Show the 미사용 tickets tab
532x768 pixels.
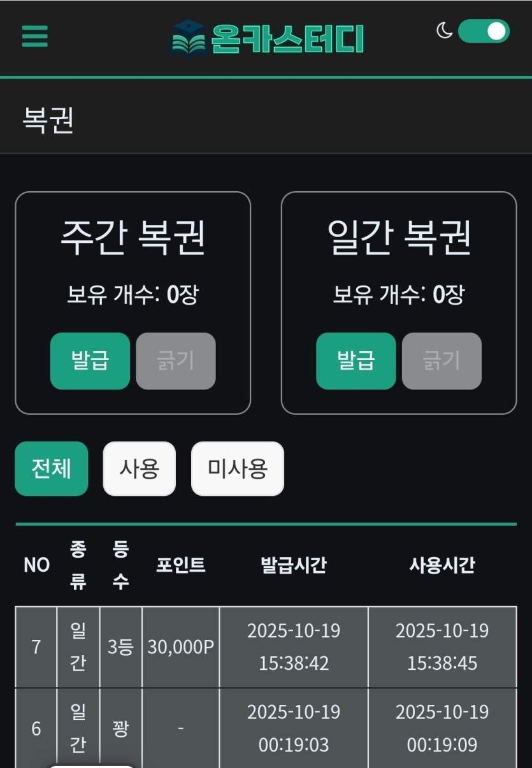[x=237, y=468]
